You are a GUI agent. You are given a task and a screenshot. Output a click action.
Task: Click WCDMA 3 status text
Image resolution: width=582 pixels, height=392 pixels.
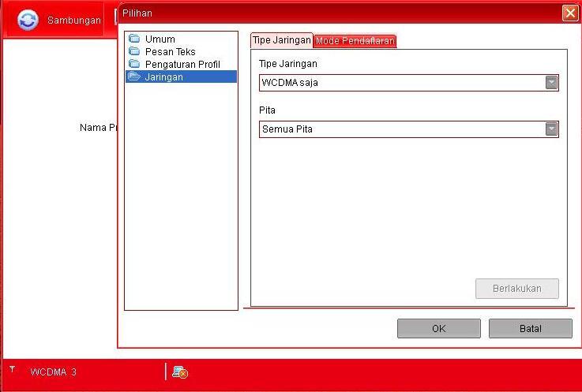click(x=53, y=372)
